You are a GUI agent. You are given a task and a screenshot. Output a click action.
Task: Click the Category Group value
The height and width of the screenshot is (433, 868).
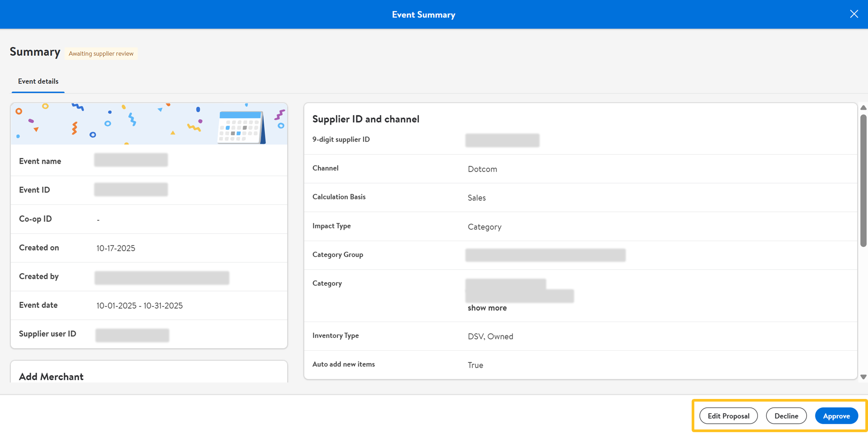545,255
